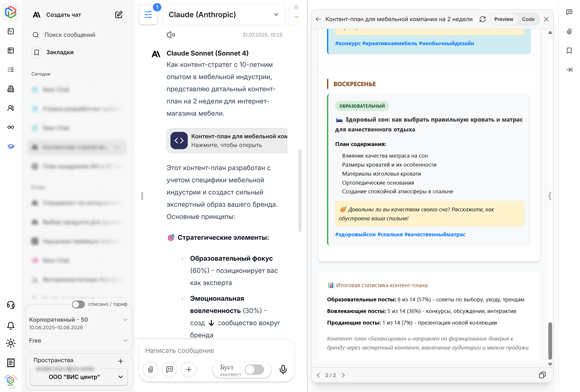Viewport: 580px width, 392px height.
Task: Click the bookmark icon on the right rail
Action: 569,51
